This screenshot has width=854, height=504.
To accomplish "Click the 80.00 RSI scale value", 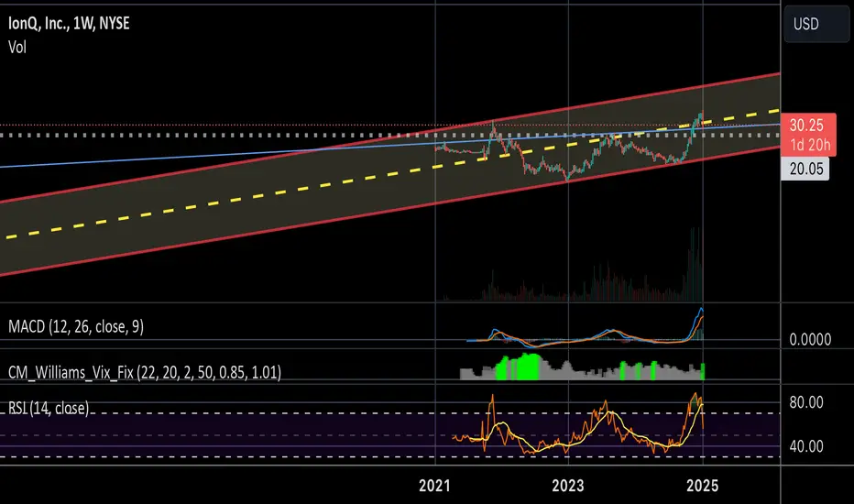I will pos(806,402).
